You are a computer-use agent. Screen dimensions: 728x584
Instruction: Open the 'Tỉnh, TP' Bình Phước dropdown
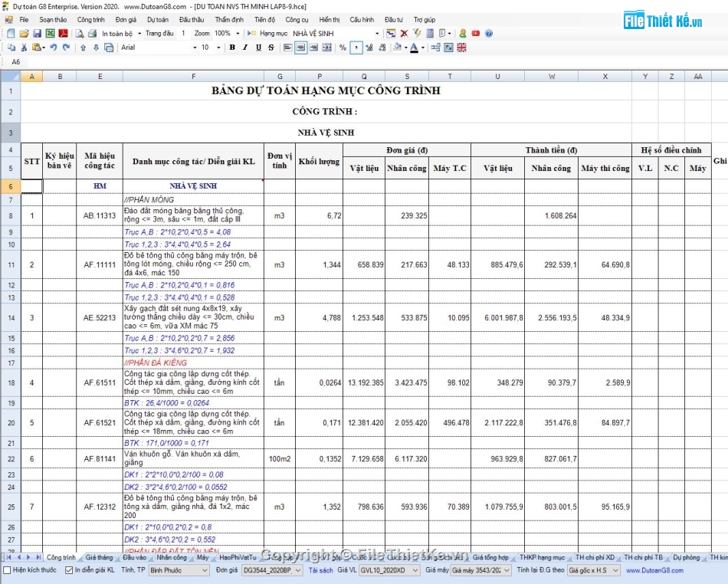pyautogui.click(x=179, y=570)
